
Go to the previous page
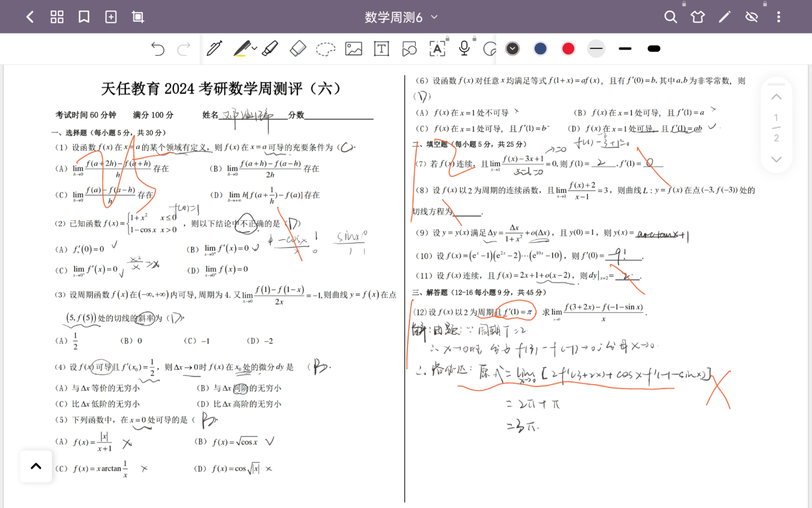point(776,97)
